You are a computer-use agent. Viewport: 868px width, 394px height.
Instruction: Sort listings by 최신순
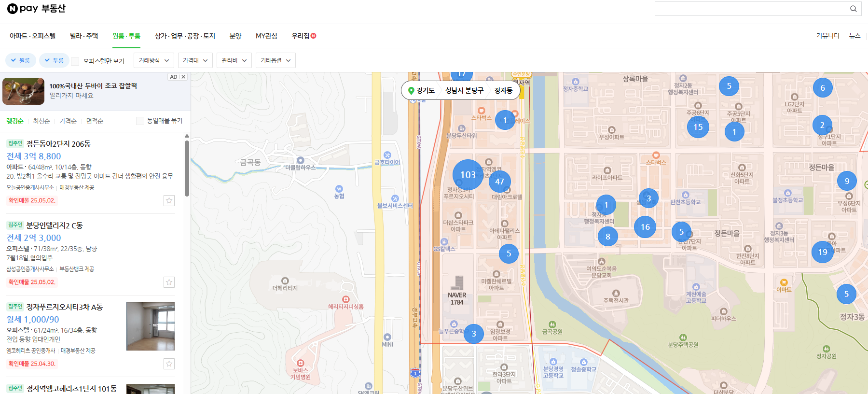[x=41, y=121]
